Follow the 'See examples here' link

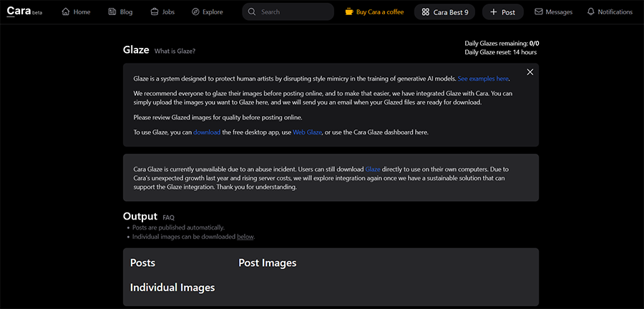483,79
